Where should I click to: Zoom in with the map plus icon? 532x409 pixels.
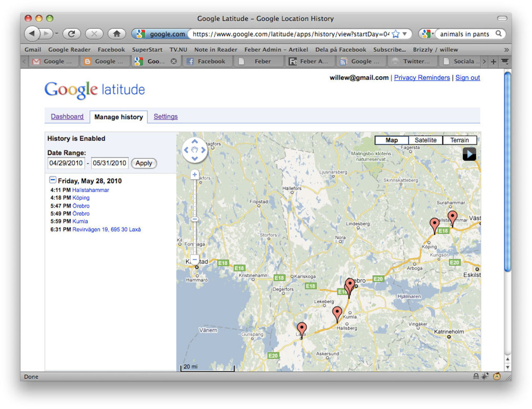195,174
